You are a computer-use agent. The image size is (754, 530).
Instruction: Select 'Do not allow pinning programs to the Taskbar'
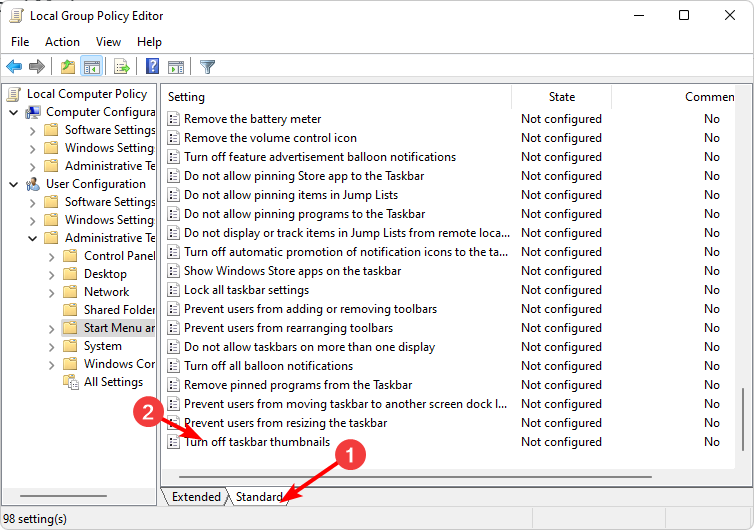(304, 214)
